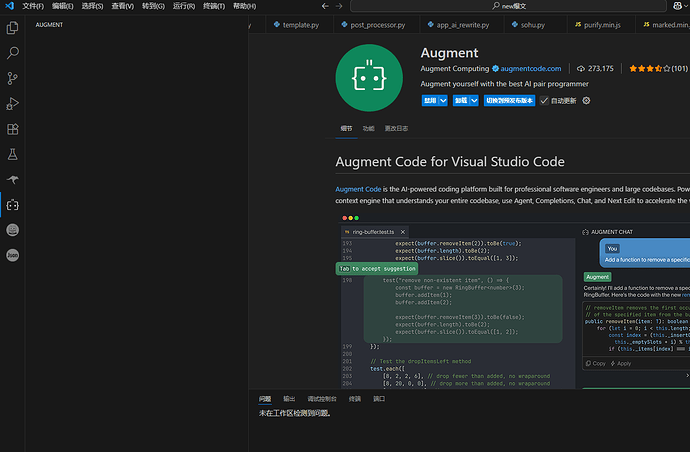The width and height of the screenshot is (690, 452).
Task: Open the Run and Debug view
Action: point(12,104)
